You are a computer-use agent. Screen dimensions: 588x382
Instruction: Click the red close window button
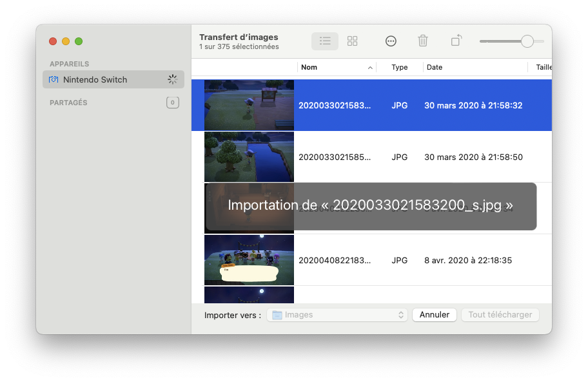(x=53, y=41)
